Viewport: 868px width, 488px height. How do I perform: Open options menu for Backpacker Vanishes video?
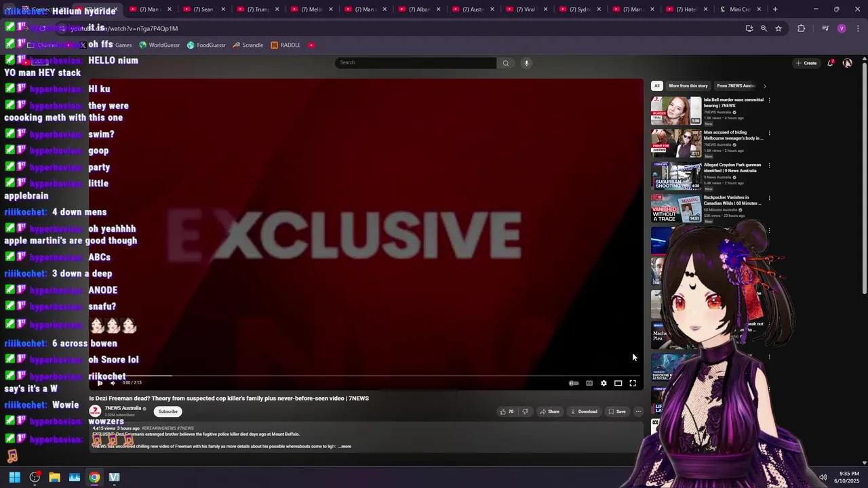[769, 198]
